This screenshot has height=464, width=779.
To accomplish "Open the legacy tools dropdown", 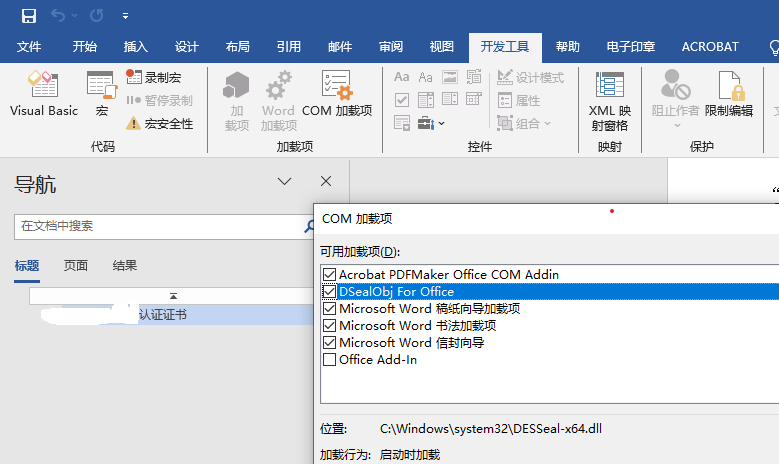I will [x=430, y=123].
